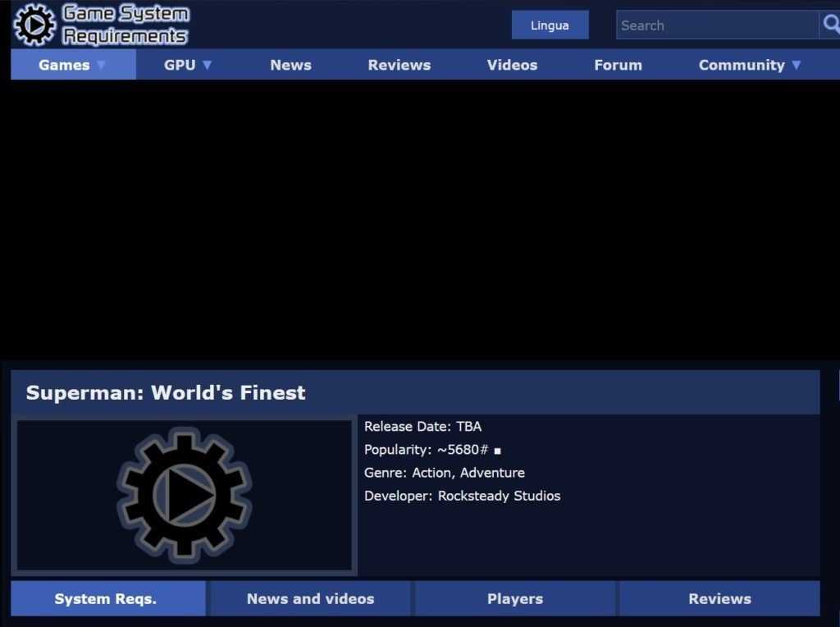Viewport: 840px width, 627px height.
Task: Switch to the System Reqs. tab
Action: click(106, 599)
